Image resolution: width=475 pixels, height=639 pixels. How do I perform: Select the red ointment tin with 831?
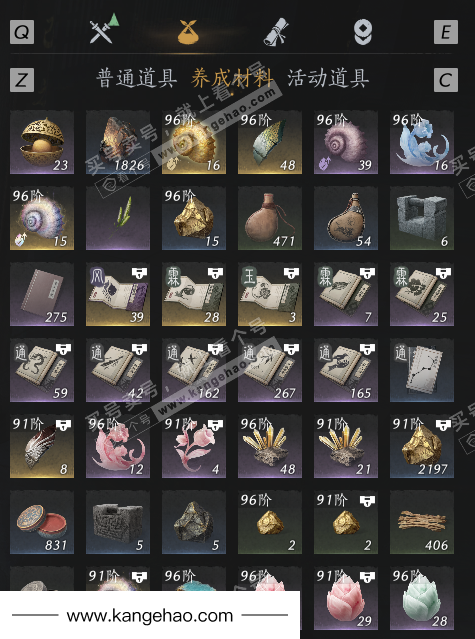click(42, 522)
